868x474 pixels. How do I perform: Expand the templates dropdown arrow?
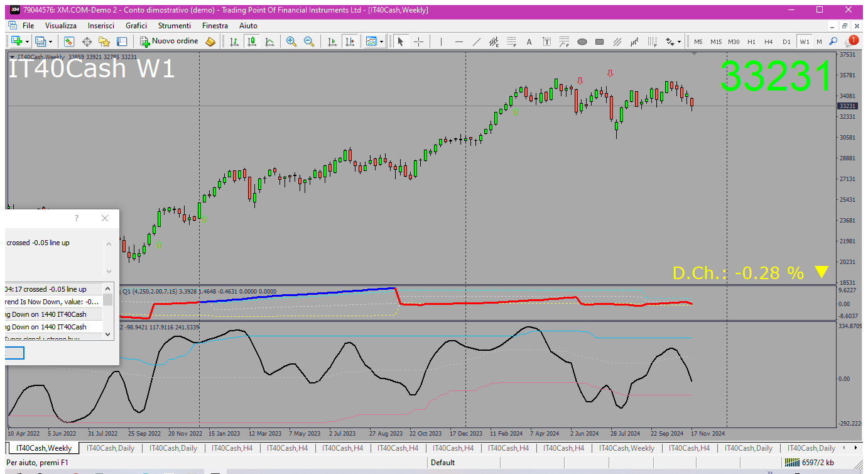382,41
